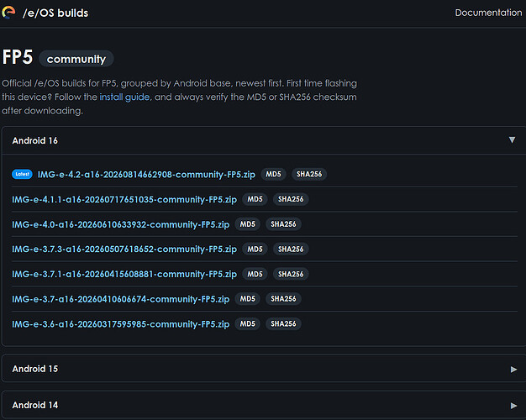Image resolution: width=526 pixels, height=420 pixels.
Task: Download IMG-e-4.0-a16-20260610633932 zip
Action: (121, 224)
